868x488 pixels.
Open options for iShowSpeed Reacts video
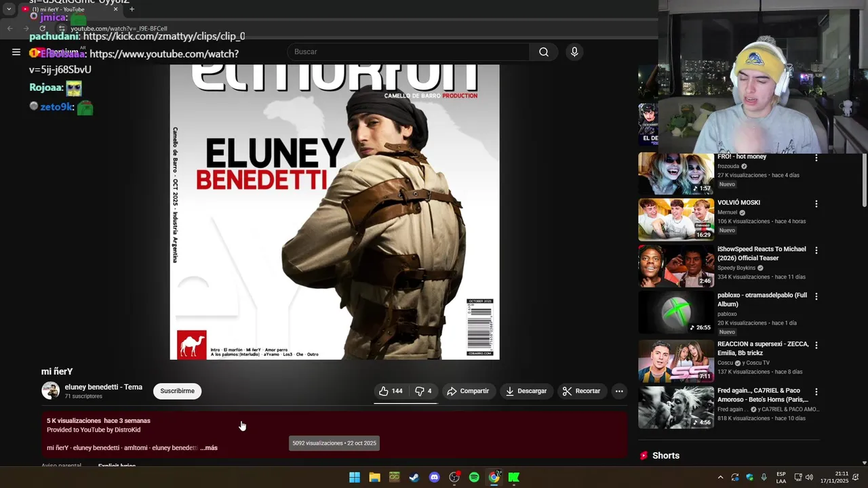tap(816, 250)
